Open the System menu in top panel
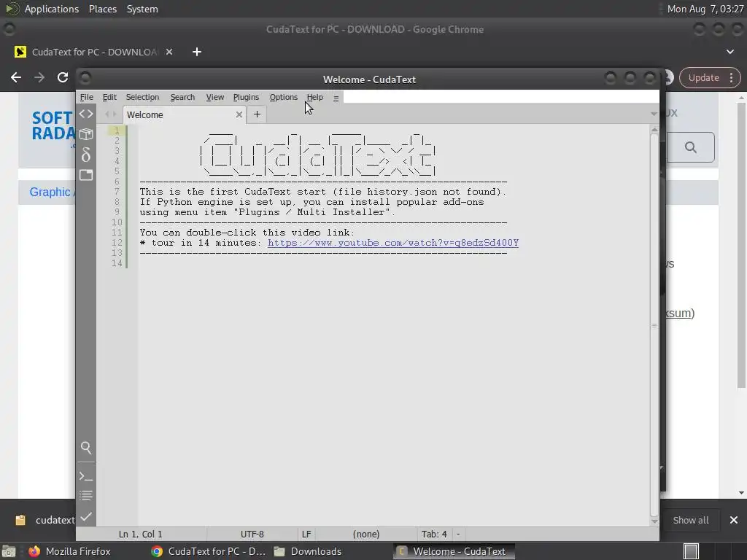 click(x=142, y=9)
